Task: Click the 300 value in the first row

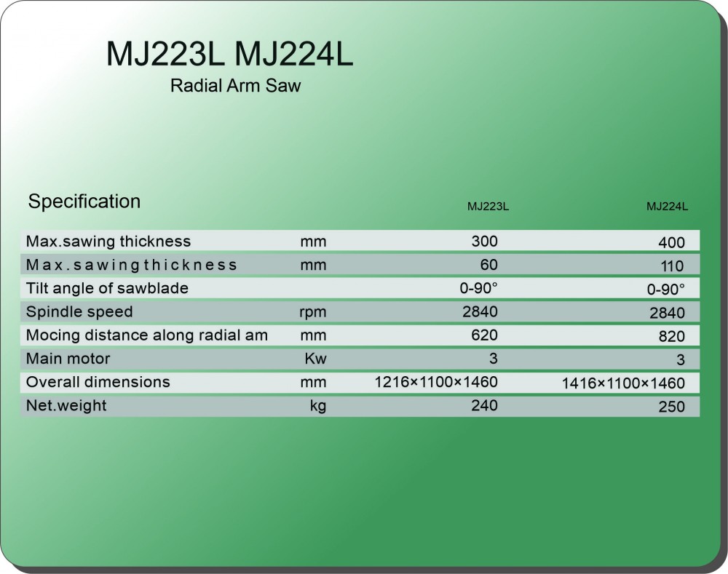Action: click(484, 241)
